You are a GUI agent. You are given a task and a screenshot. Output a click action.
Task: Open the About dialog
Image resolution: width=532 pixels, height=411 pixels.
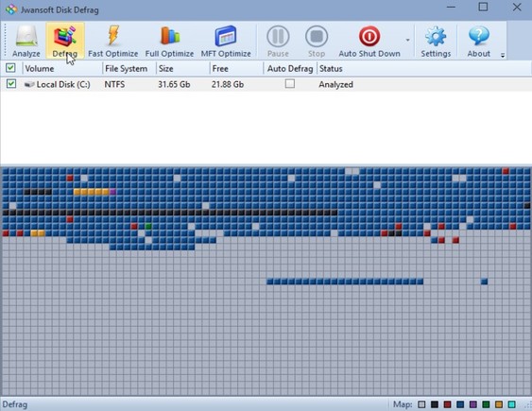[x=479, y=41]
